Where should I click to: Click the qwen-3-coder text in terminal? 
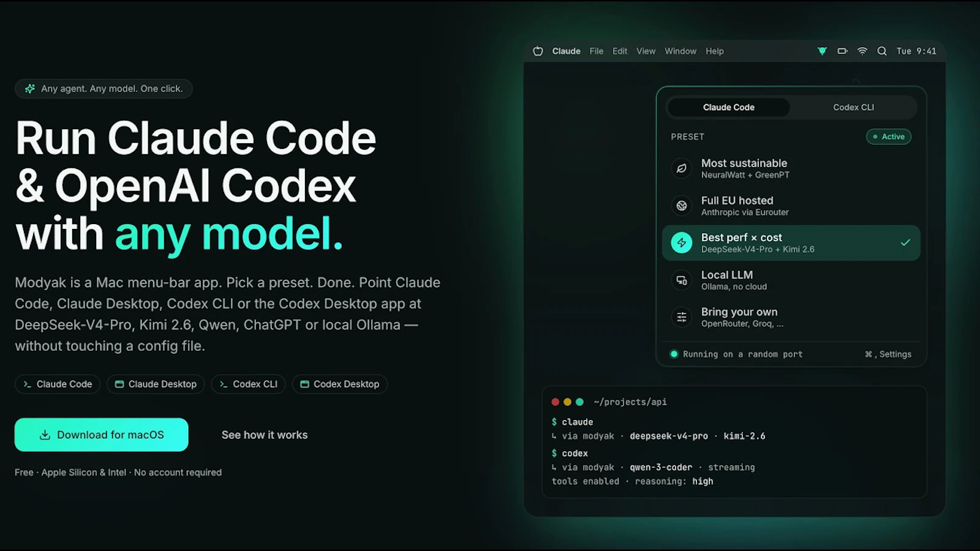661,467
